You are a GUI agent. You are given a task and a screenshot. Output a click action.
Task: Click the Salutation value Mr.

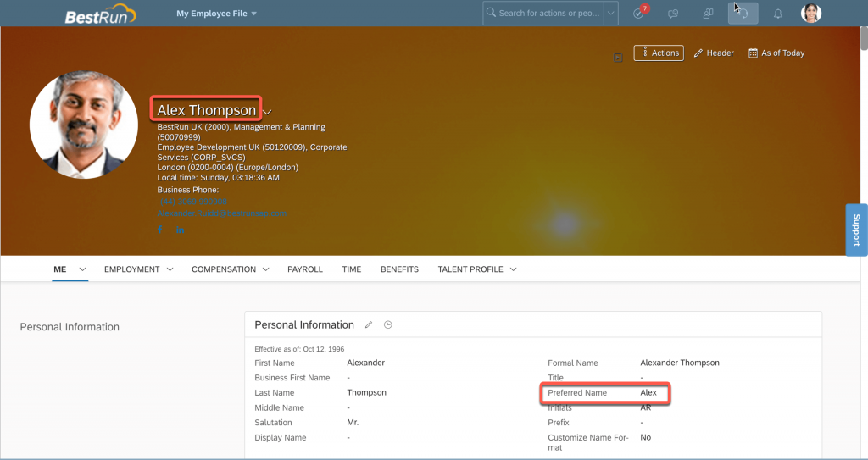(x=353, y=423)
